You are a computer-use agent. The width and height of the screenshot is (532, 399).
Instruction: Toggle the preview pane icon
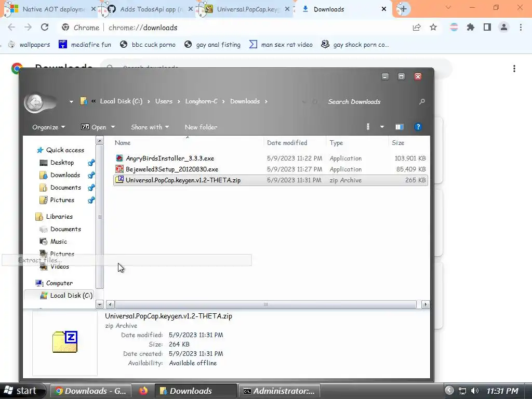click(400, 127)
